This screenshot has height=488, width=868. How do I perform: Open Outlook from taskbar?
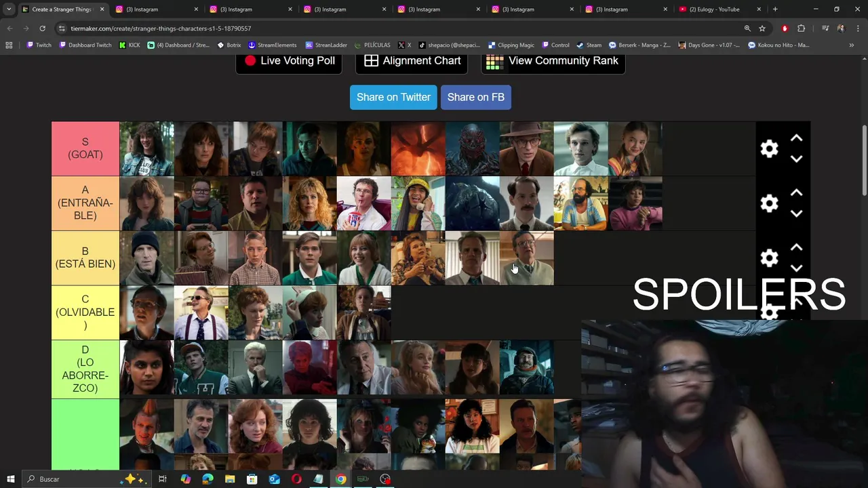274,479
